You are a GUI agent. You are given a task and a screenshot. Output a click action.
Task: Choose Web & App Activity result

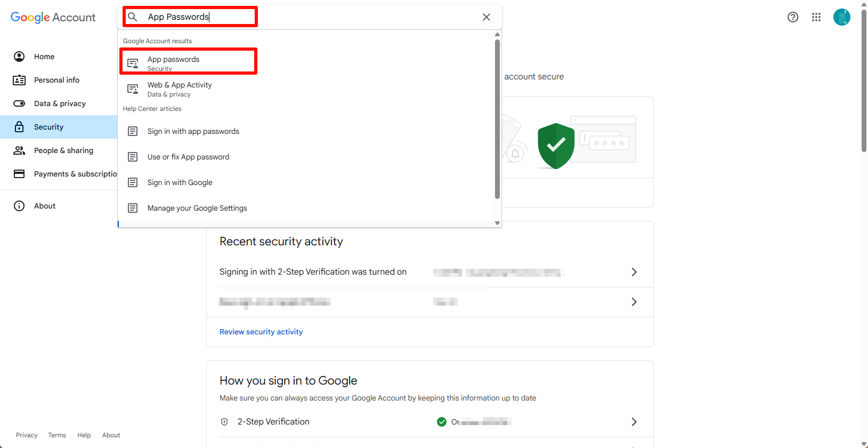coord(180,89)
